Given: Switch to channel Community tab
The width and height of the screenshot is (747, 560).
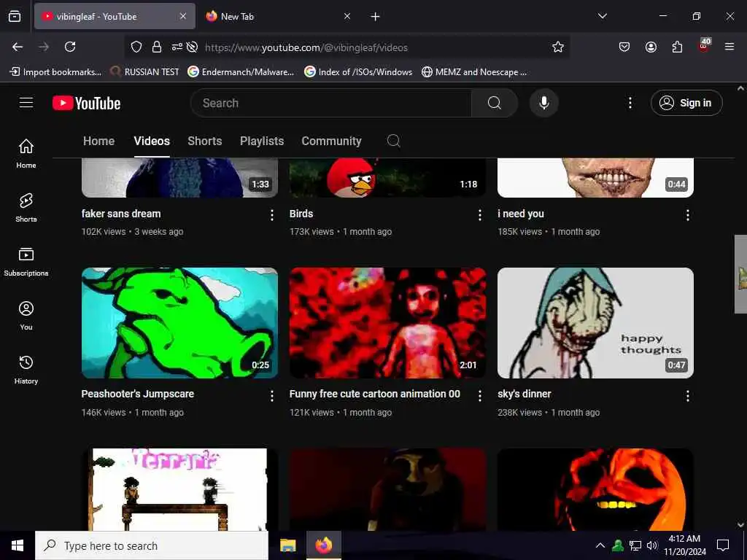Looking at the screenshot, I should coord(332,141).
